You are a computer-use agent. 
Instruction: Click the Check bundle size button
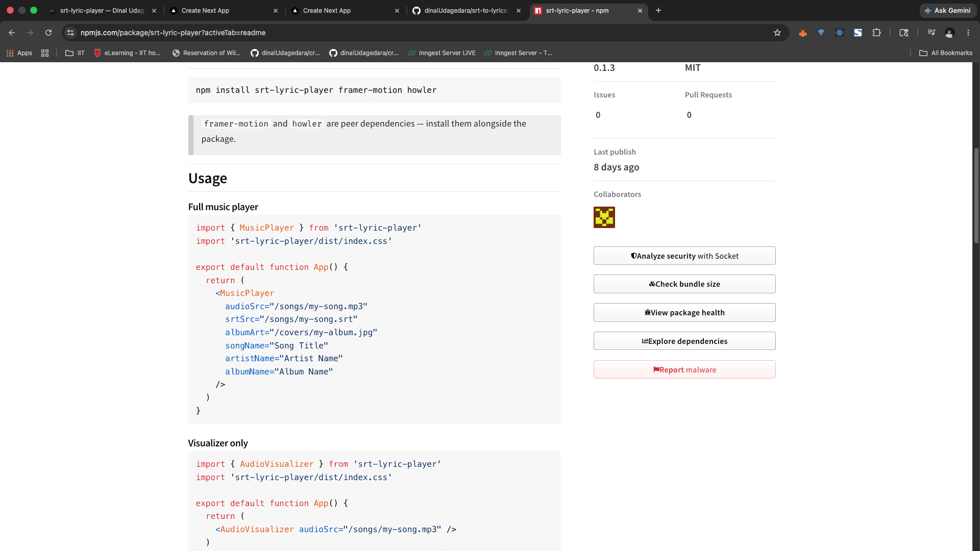pos(684,284)
